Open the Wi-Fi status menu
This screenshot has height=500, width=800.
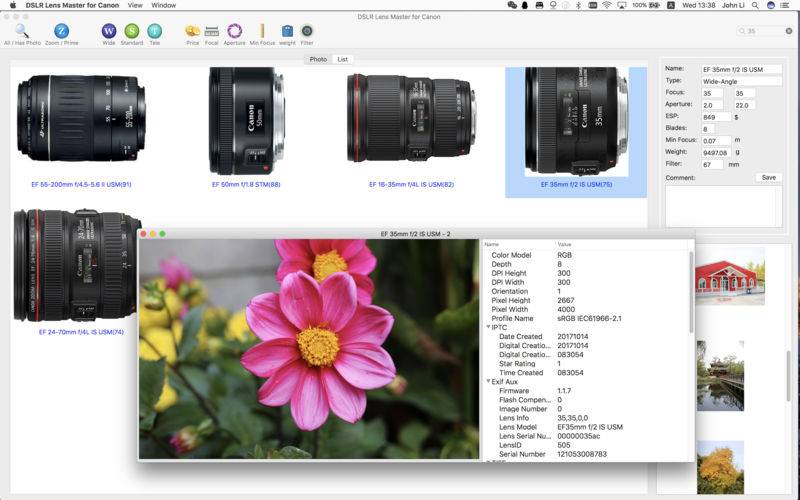607,5
